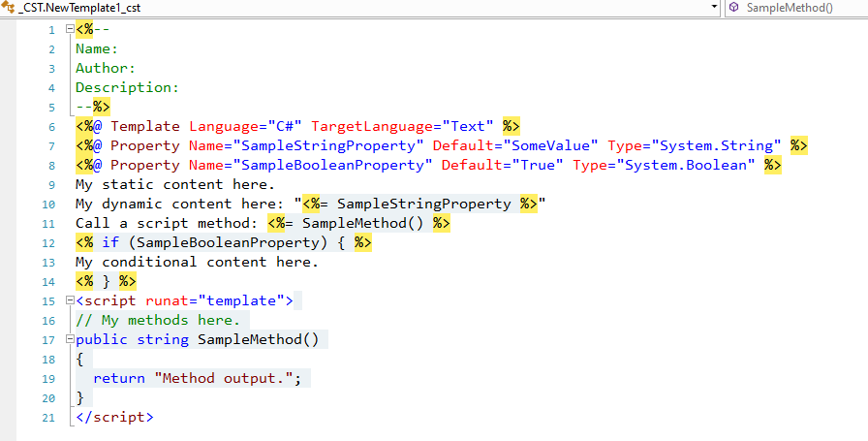Viewport: 868px width, 441px height.
Task: Click the closing '</script>' tag
Action: coord(114,417)
